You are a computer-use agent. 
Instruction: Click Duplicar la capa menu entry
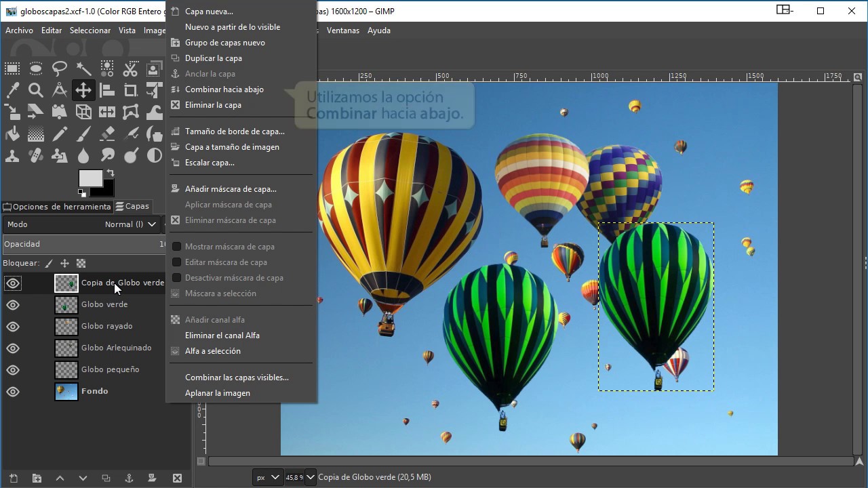(x=213, y=58)
